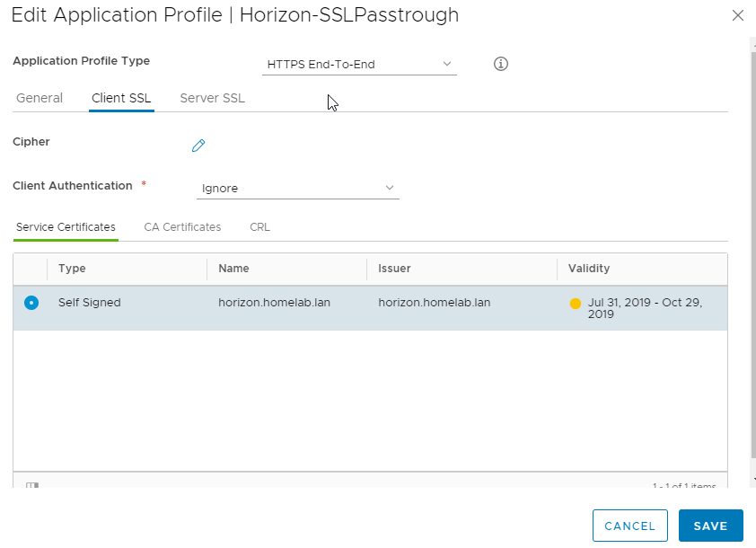The height and width of the screenshot is (548, 756).
Task: Show the Service Certificates sub-tab
Action: pos(66,227)
